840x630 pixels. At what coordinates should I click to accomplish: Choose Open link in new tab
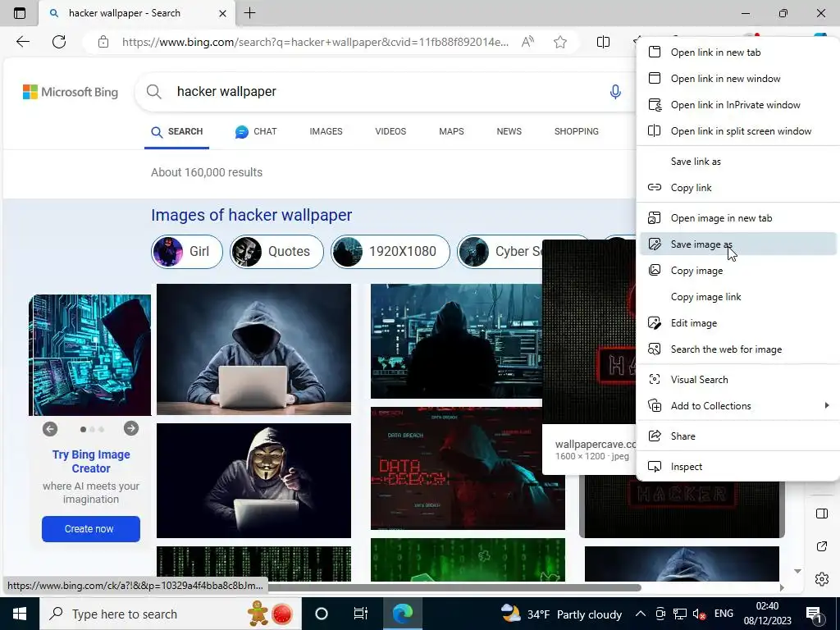[737, 52]
